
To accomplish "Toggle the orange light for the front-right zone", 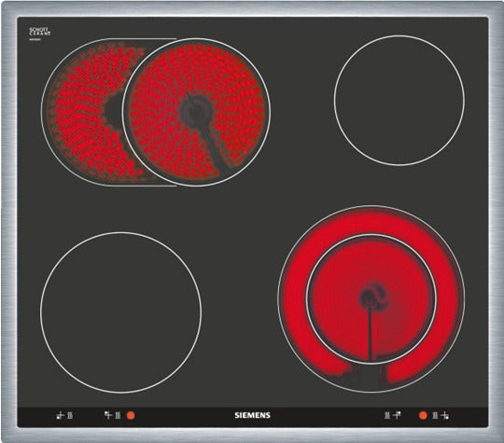I will coord(423,415).
